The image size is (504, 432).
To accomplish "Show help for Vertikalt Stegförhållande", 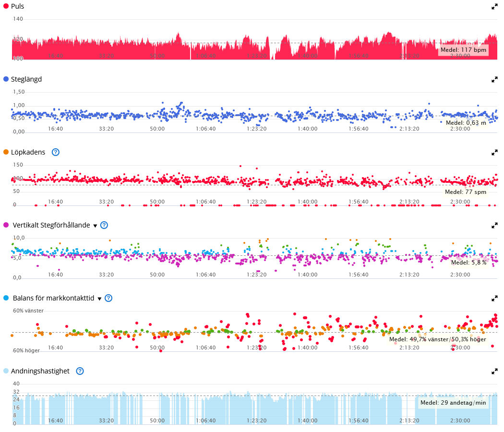I will [x=104, y=225].
